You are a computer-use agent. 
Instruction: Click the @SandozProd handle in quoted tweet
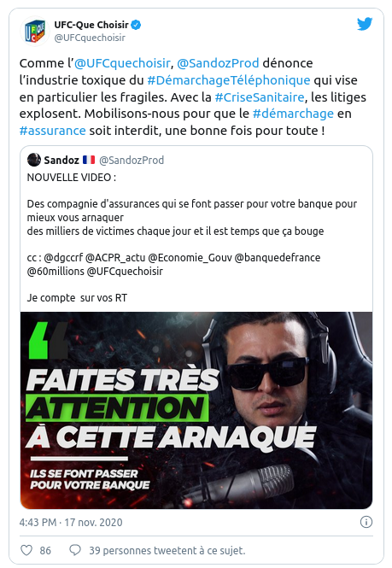[132, 160]
